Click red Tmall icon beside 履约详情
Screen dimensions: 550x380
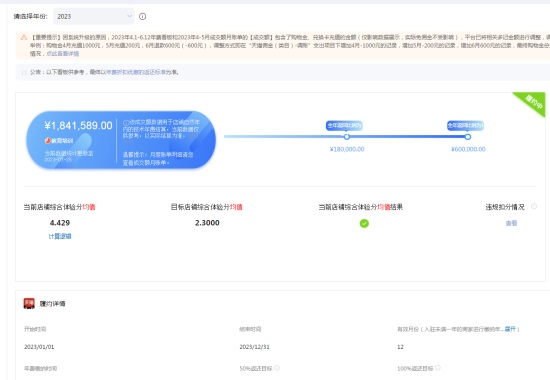point(29,304)
